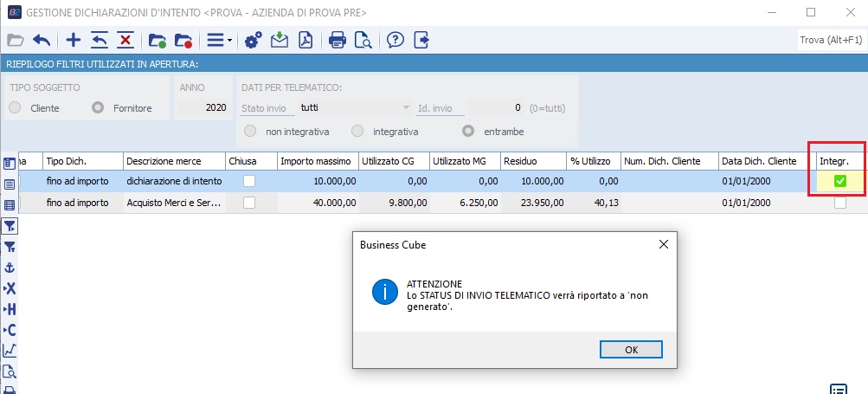The image size is (868, 394).
Task: Sort by Importo massimo column header
Action: tap(318, 161)
